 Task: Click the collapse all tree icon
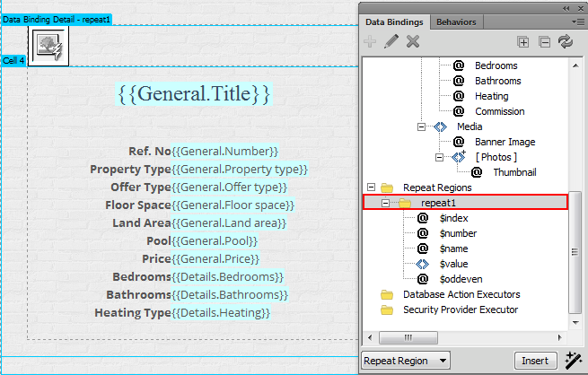(545, 42)
